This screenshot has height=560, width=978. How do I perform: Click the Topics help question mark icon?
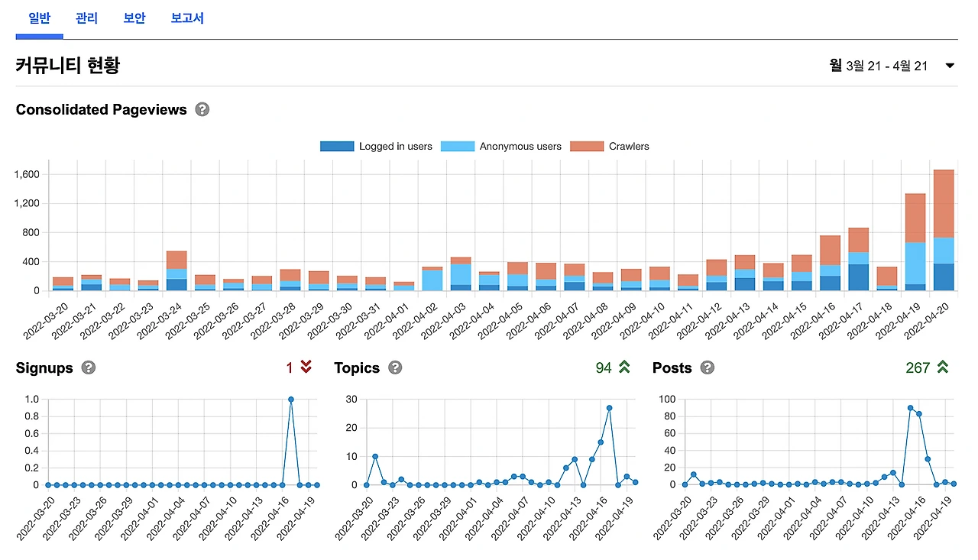395,367
